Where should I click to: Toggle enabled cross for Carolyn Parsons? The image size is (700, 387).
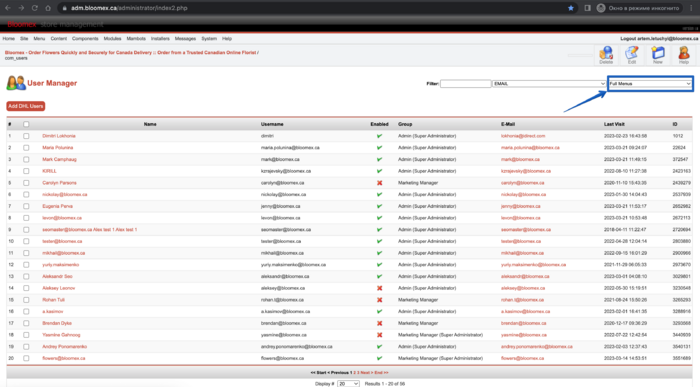(379, 183)
